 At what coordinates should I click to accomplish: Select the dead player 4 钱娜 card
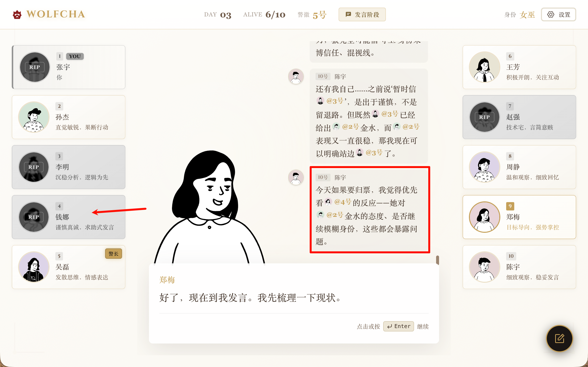coord(69,217)
